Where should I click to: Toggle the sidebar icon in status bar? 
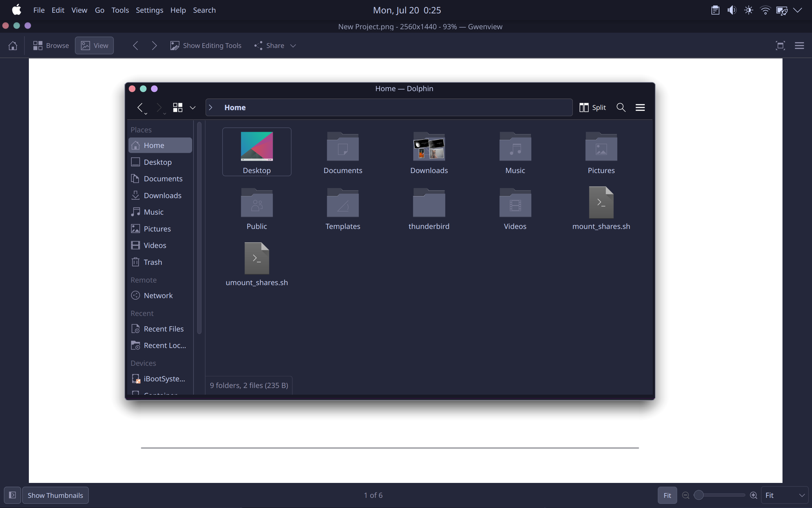(12, 495)
